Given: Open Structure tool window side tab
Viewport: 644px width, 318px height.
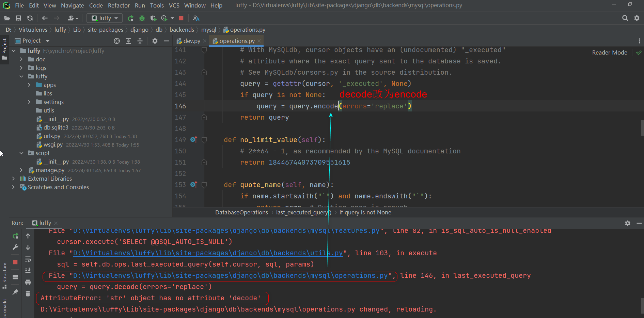Looking at the screenshot, I should pyautogui.click(x=4, y=275).
